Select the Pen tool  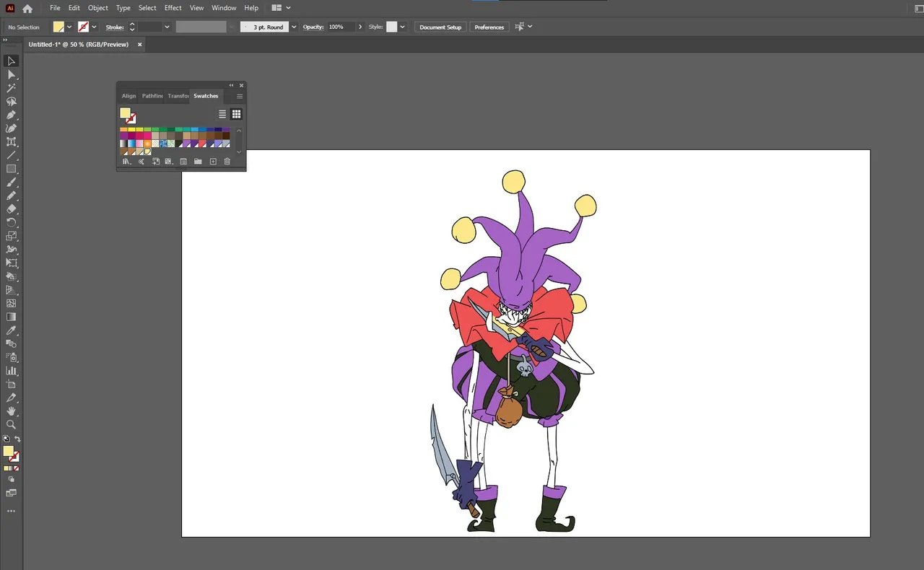click(11, 115)
